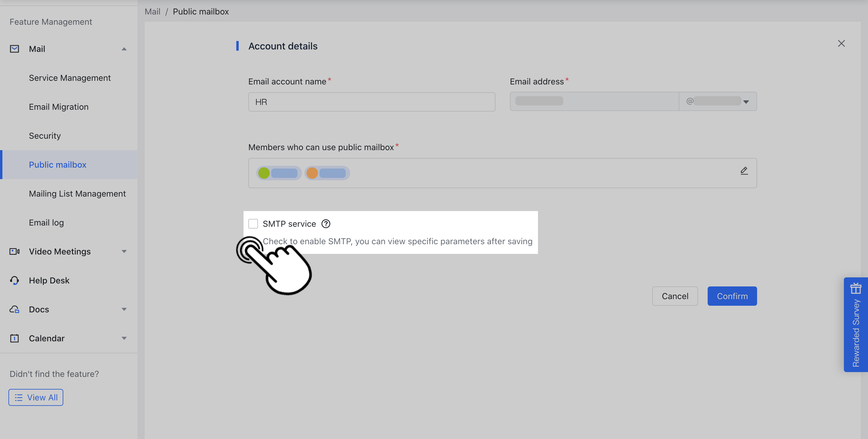The image size is (868, 439).
Task: Open the email domain dropdown
Action: [746, 102]
